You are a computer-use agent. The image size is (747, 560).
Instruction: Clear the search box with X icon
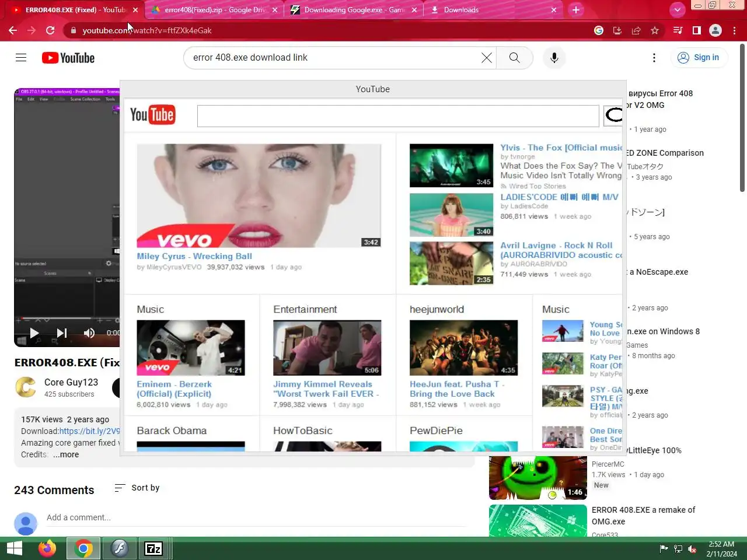click(487, 57)
